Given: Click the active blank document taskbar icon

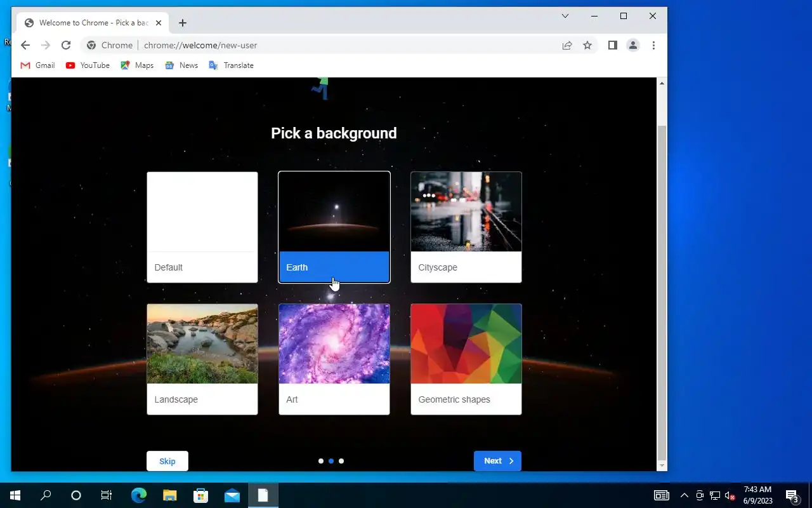Looking at the screenshot, I should [263, 495].
